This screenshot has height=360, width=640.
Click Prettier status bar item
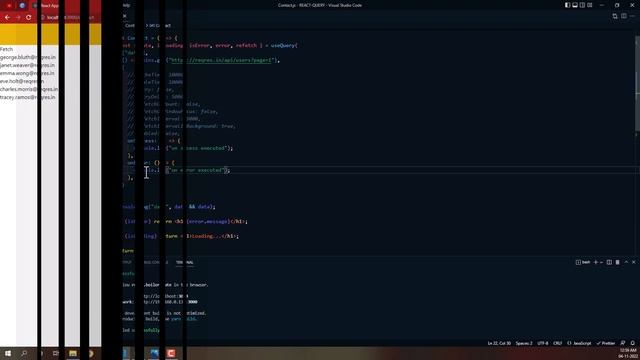(606, 343)
